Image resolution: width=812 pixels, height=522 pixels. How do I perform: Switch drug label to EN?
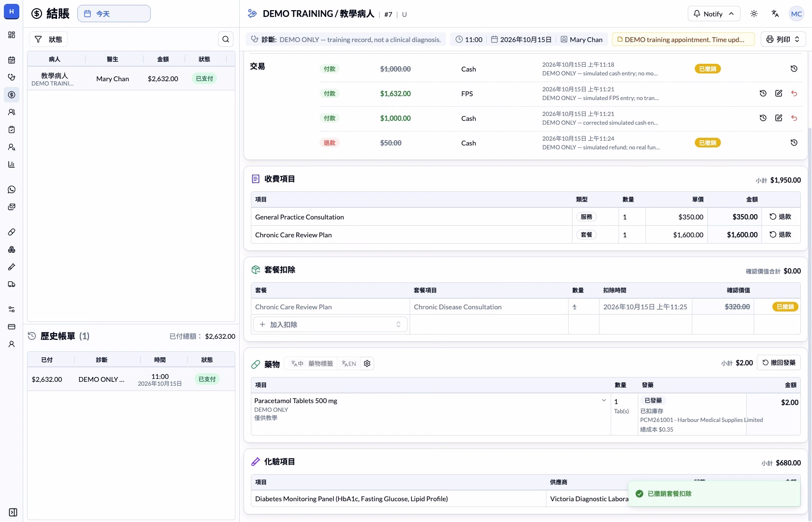[x=348, y=363]
